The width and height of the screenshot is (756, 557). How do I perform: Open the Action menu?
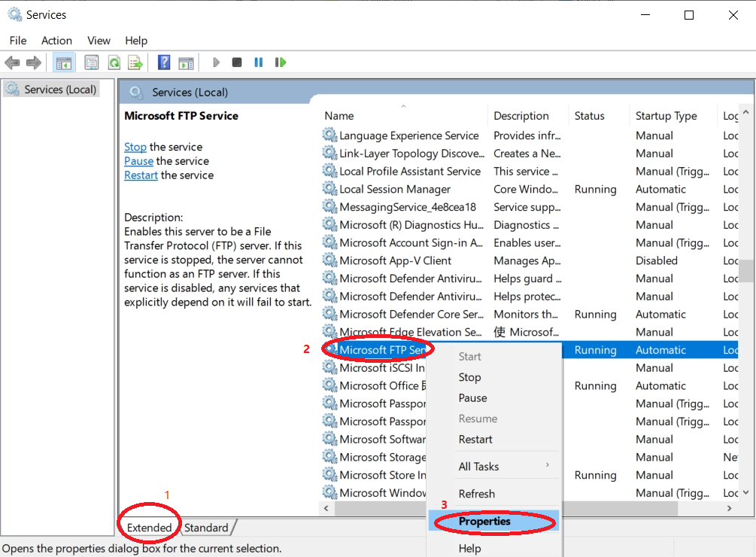click(56, 41)
